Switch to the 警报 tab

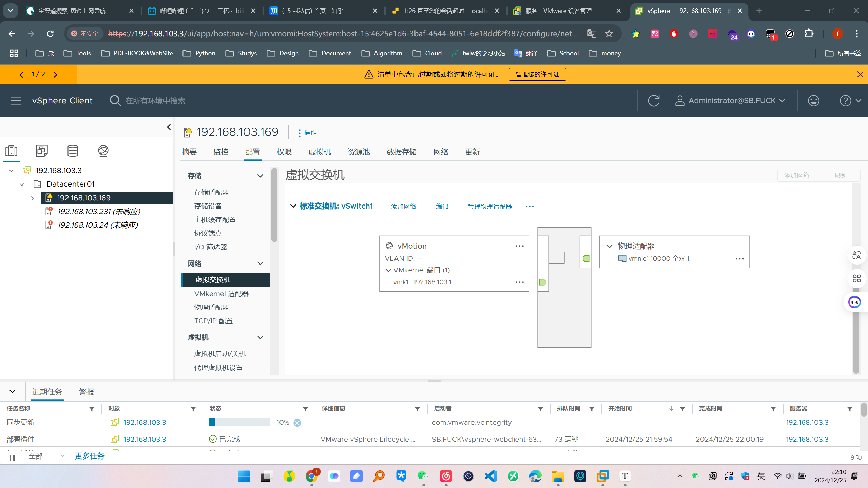[86, 392]
